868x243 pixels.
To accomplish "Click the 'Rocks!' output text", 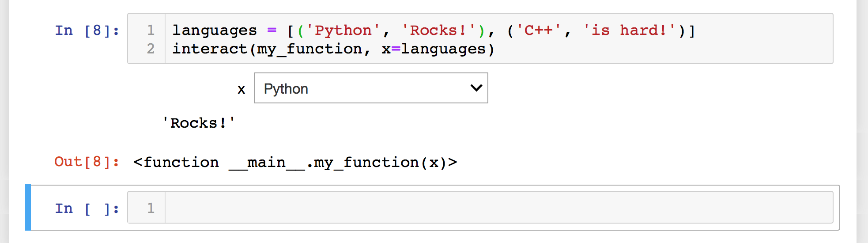I will tap(199, 123).
